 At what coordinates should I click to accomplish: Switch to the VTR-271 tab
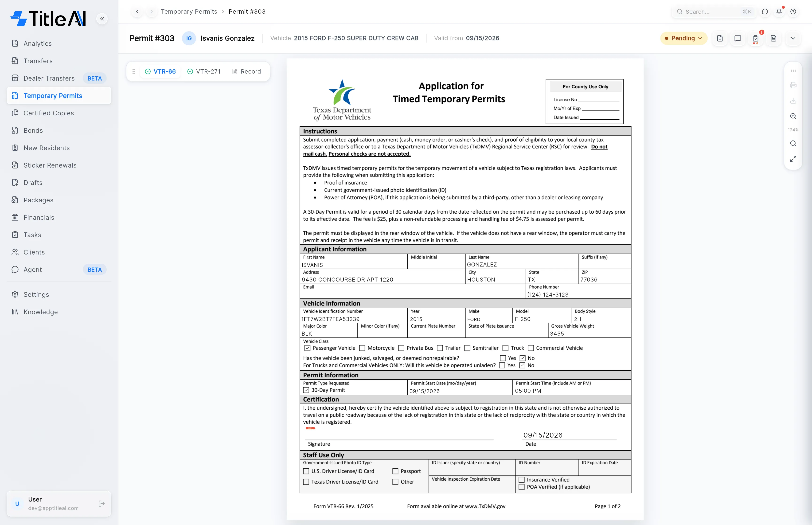click(204, 72)
